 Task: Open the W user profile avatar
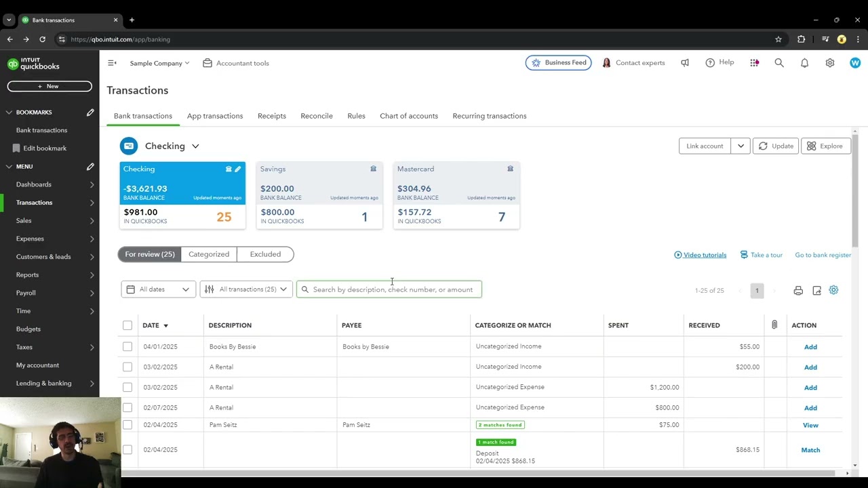pos(854,63)
